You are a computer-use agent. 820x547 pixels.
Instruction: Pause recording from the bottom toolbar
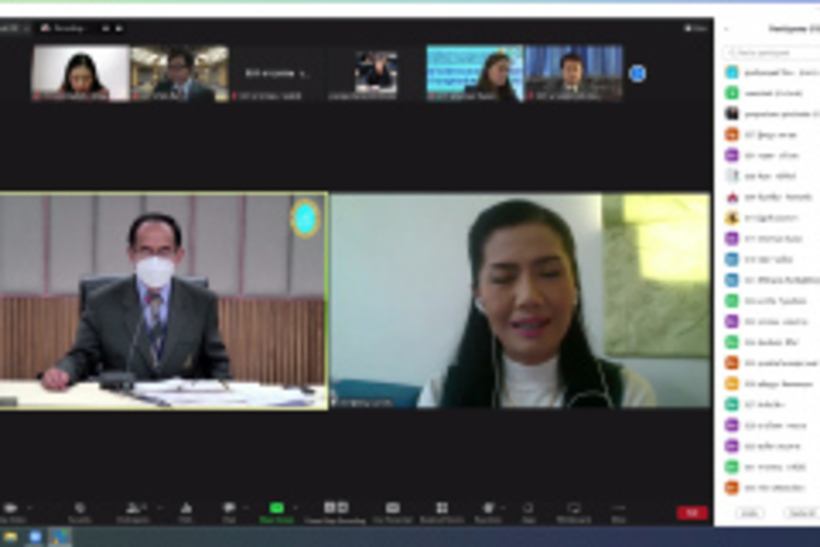click(329, 507)
